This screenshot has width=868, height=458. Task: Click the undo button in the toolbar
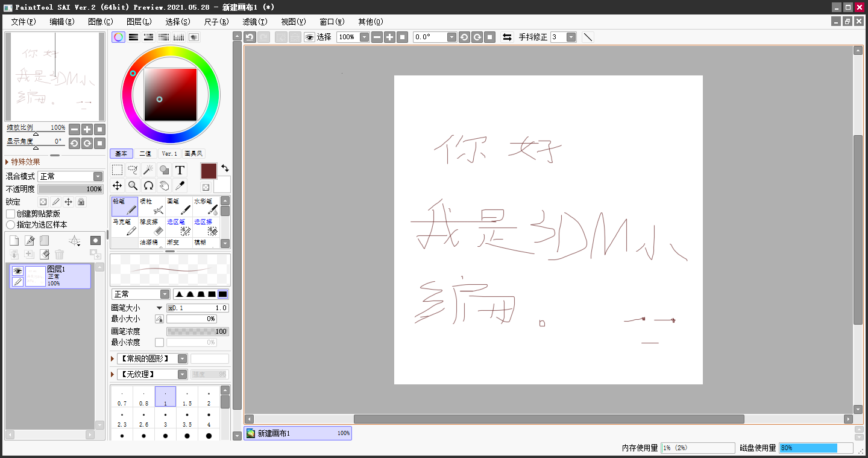pyautogui.click(x=249, y=37)
